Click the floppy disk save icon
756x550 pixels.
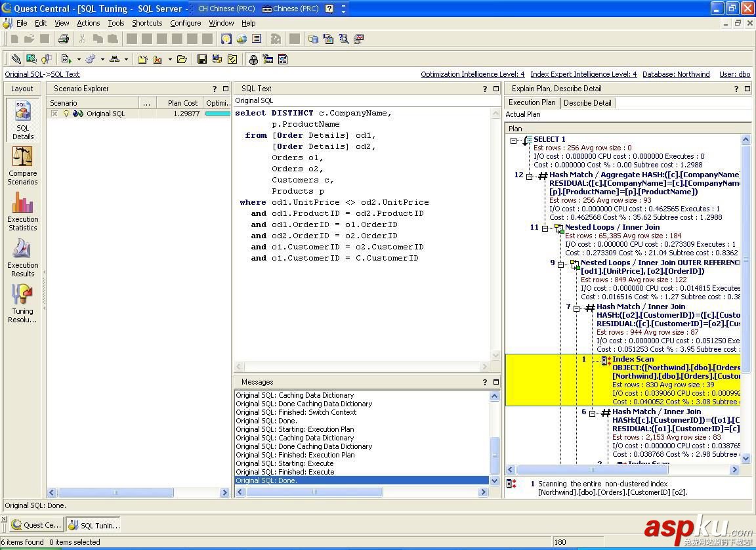coord(202,59)
